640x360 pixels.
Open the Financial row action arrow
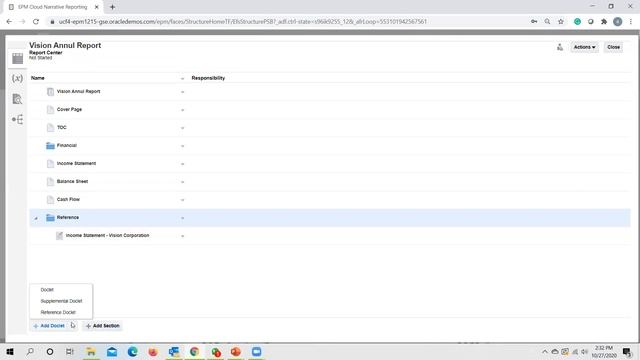pos(182,146)
